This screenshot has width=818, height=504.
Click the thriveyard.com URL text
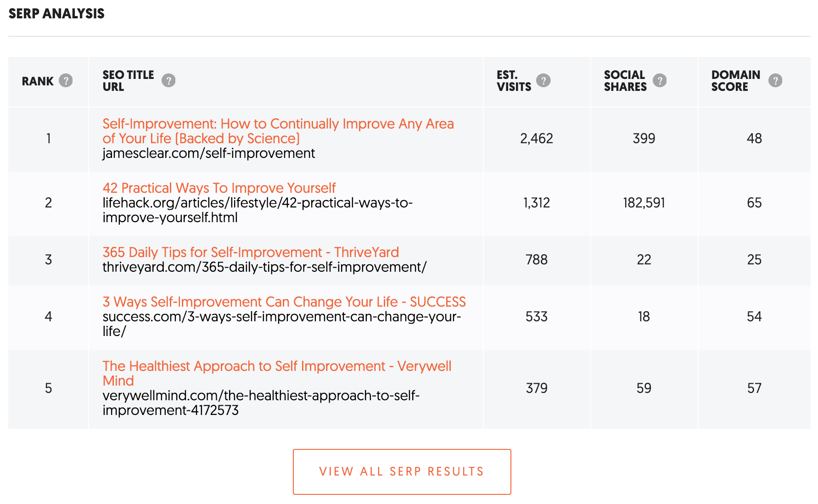pos(264,267)
